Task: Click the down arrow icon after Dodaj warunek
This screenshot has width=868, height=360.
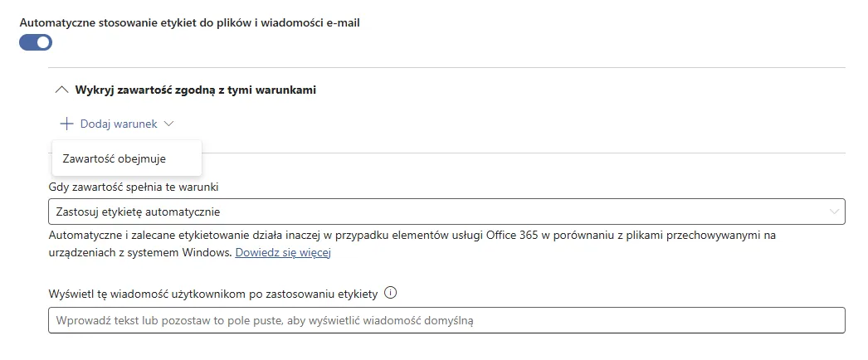Action: coord(169,124)
